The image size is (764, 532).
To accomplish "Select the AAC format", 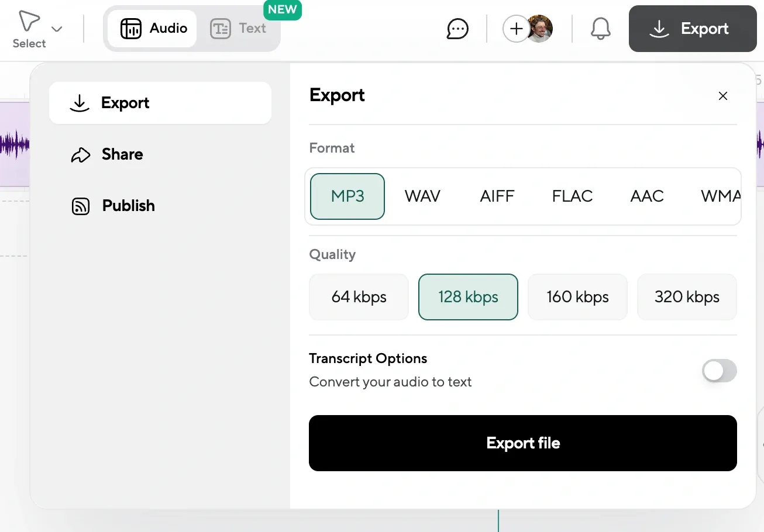I will click(x=647, y=196).
